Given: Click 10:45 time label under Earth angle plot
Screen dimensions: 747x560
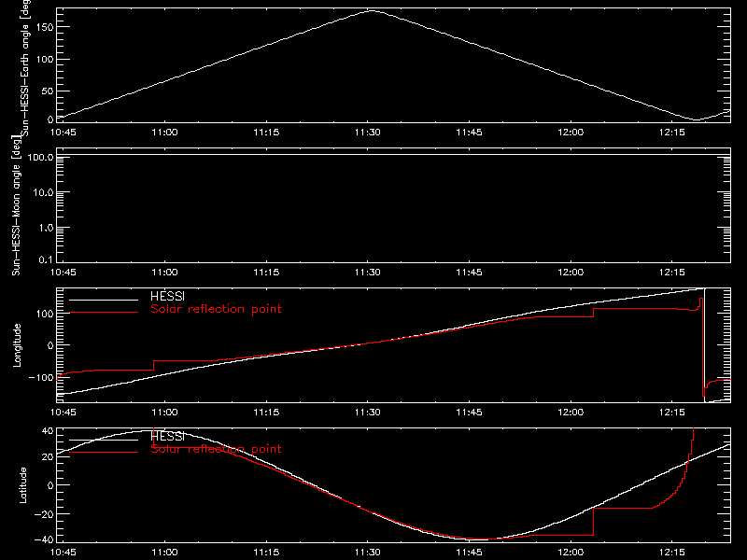Looking at the screenshot, I should click(x=63, y=133).
